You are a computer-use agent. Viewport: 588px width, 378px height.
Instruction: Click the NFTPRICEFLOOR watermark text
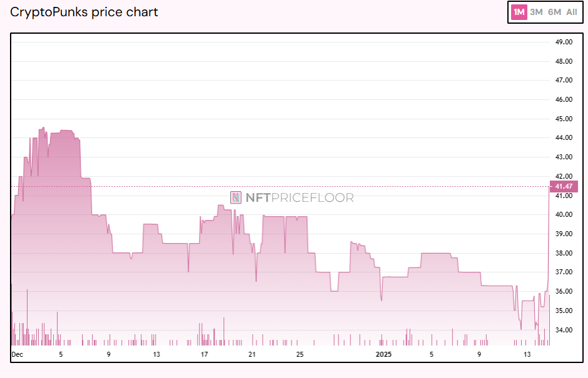tap(299, 197)
